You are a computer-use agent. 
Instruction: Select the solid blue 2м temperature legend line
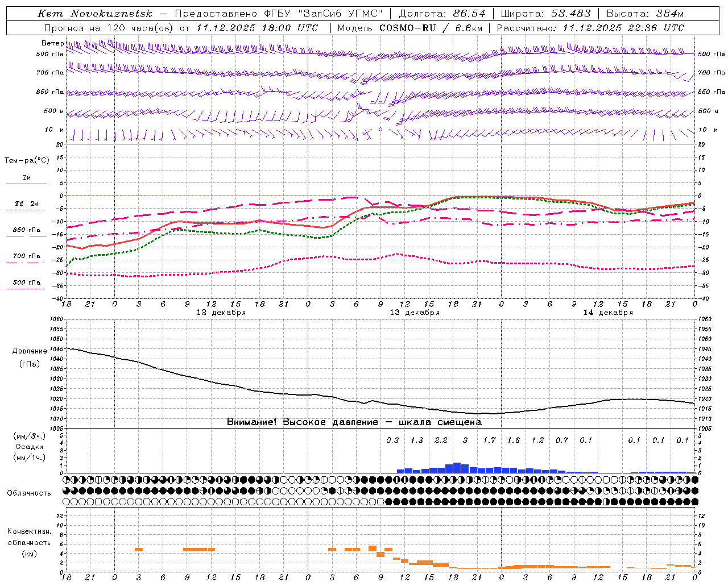pyautogui.click(x=26, y=184)
